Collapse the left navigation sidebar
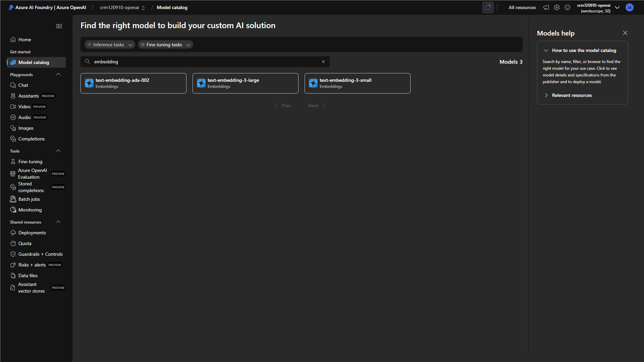 pyautogui.click(x=59, y=26)
